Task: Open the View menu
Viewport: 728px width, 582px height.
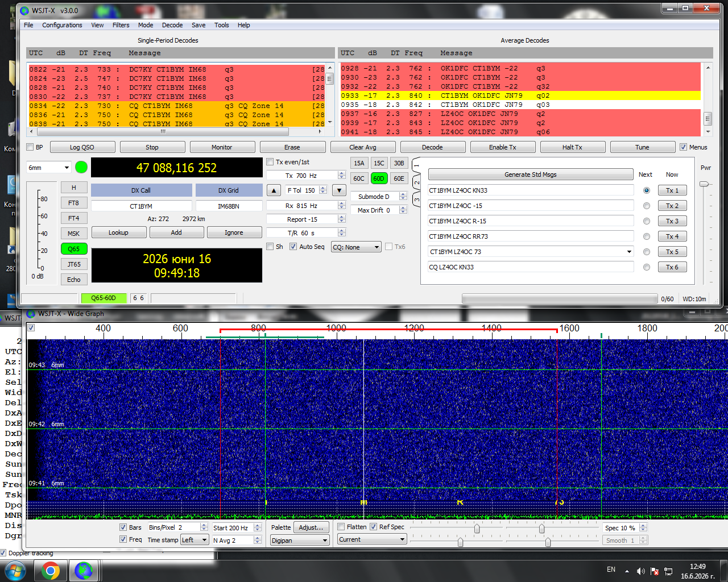Action: pos(97,25)
